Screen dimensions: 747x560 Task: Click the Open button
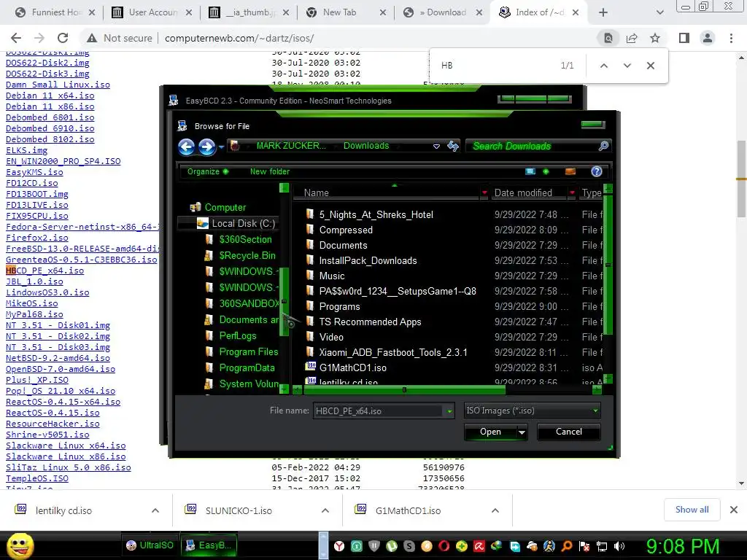click(x=491, y=432)
